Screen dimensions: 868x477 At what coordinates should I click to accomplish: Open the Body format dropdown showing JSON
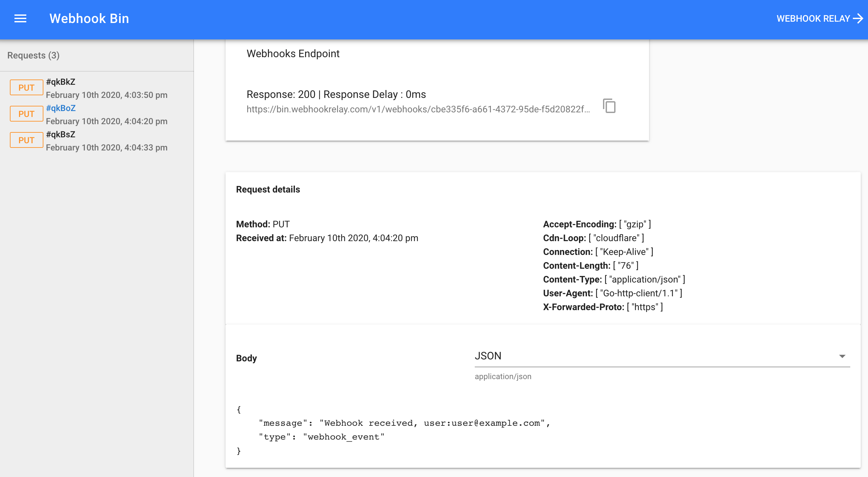pos(488,356)
